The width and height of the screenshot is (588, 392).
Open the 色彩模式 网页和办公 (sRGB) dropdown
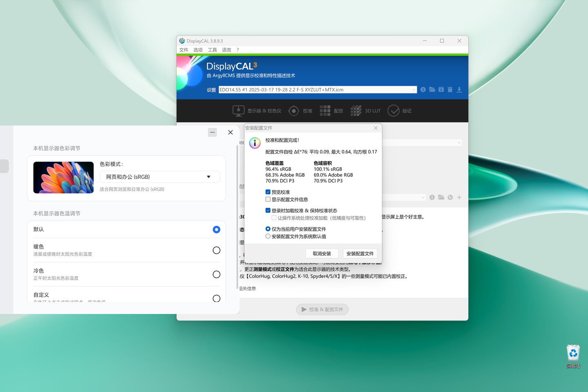(160, 177)
